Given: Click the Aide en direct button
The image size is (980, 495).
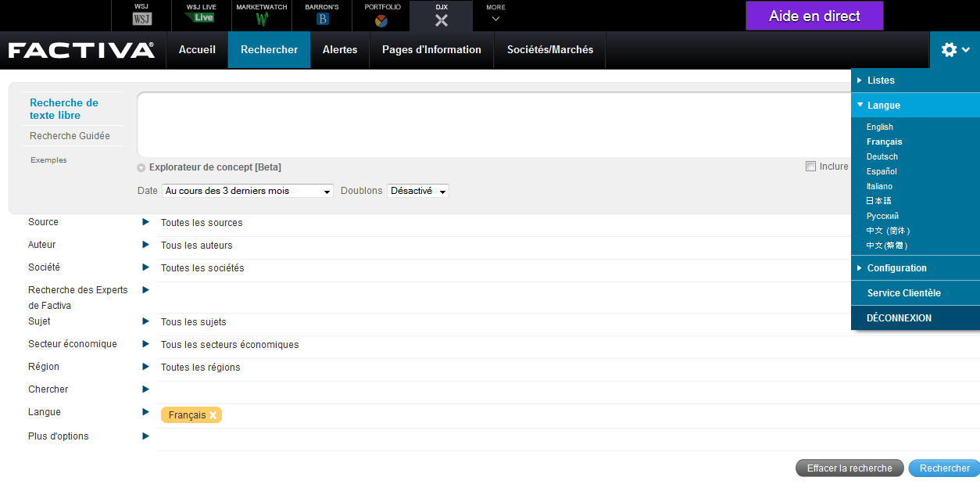Looking at the screenshot, I should coord(814,16).
